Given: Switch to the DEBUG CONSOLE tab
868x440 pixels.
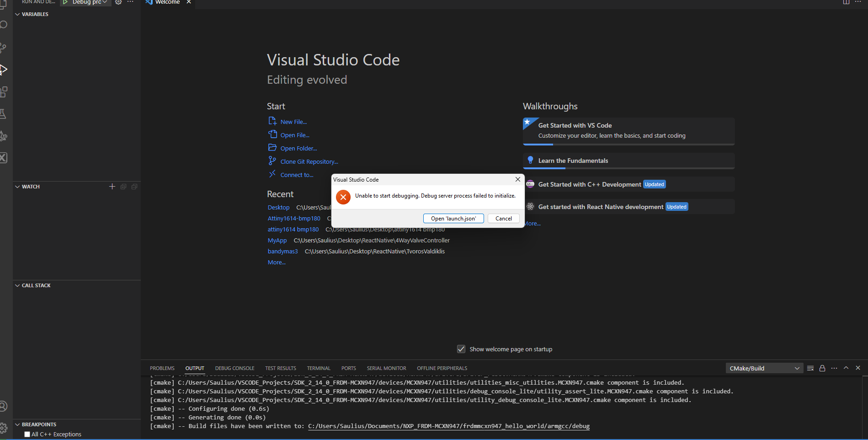Looking at the screenshot, I should coord(234,368).
